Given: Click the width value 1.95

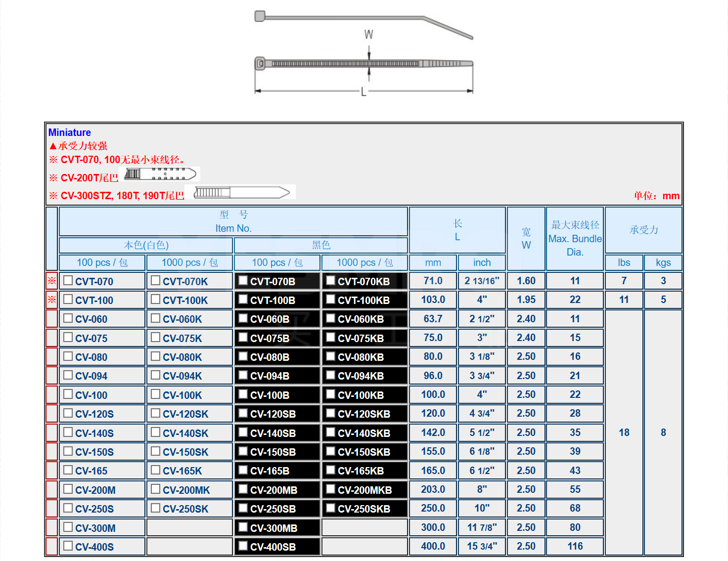Looking at the screenshot, I should (526, 300).
